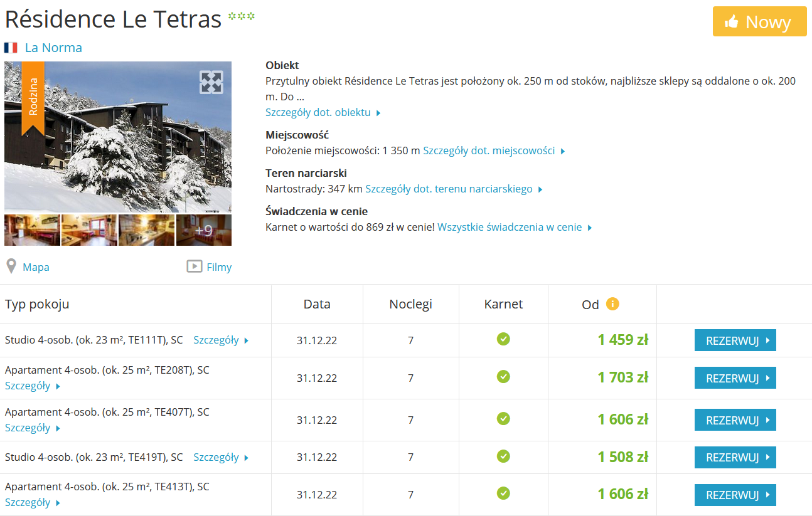Image resolution: width=812 pixels, height=516 pixels.
Task: Click the date 31.12.22 in the TE111T row
Action: pos(317,341)
